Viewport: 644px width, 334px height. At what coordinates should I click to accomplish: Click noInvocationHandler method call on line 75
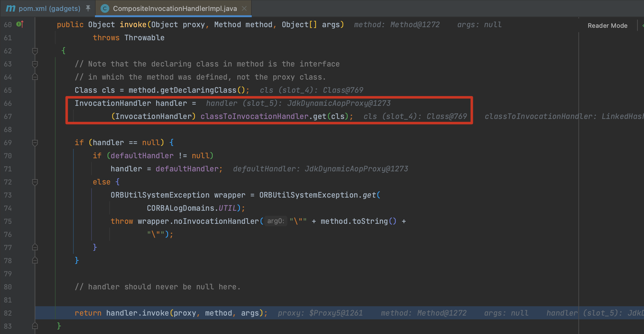click(x=216, y=221)
